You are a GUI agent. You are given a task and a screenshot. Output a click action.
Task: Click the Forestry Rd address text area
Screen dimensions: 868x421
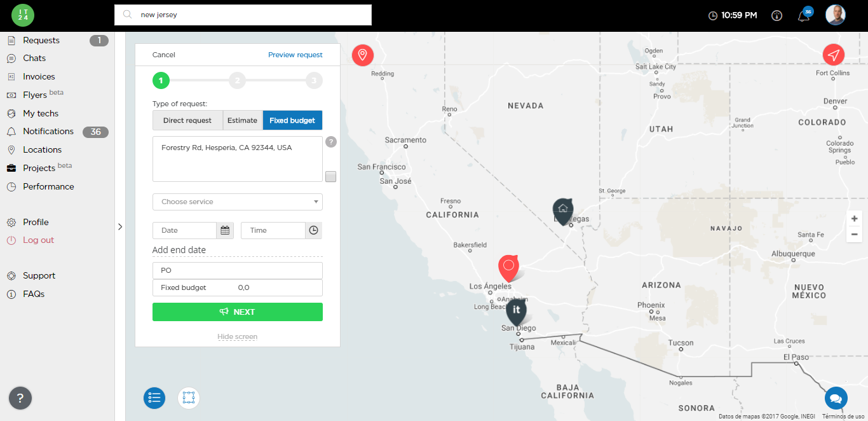[x=238, y=159]
